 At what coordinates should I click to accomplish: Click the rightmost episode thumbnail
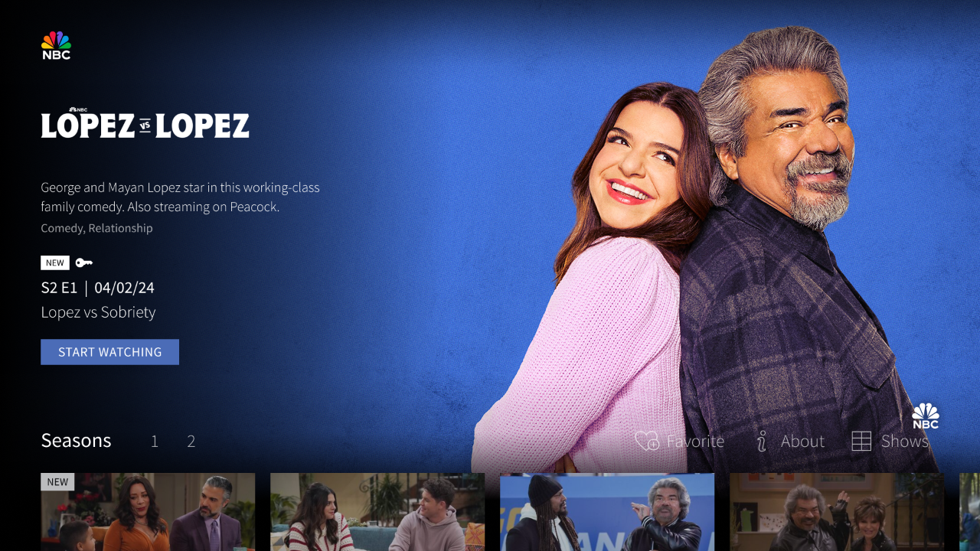pyautogui.click(x=838, y=511)
